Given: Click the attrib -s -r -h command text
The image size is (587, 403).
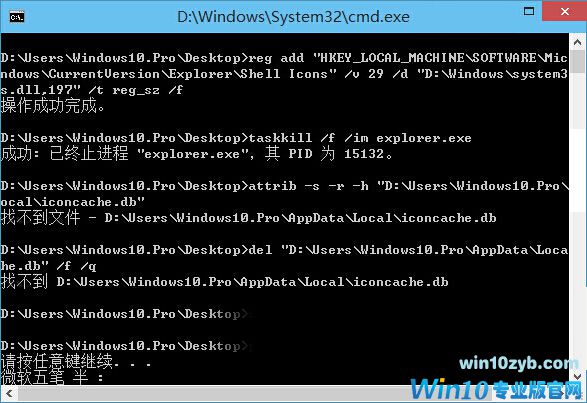Looking at the screenshot, I should point(308,186).
